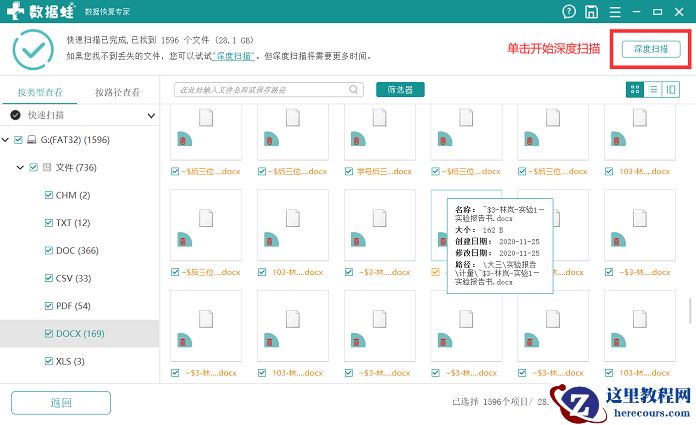
Task: Click the 数据蛙 logo in the title bar
Action: (x=40, y=11)
